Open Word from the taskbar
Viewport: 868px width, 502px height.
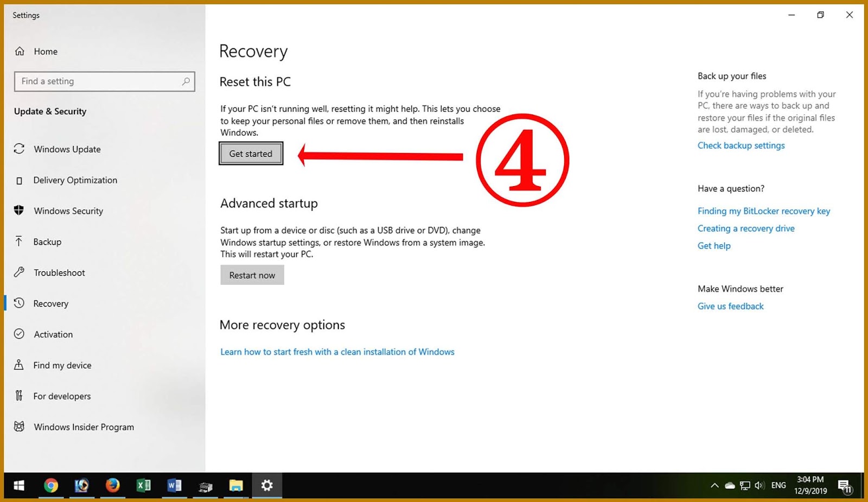(x=175, y=486)
